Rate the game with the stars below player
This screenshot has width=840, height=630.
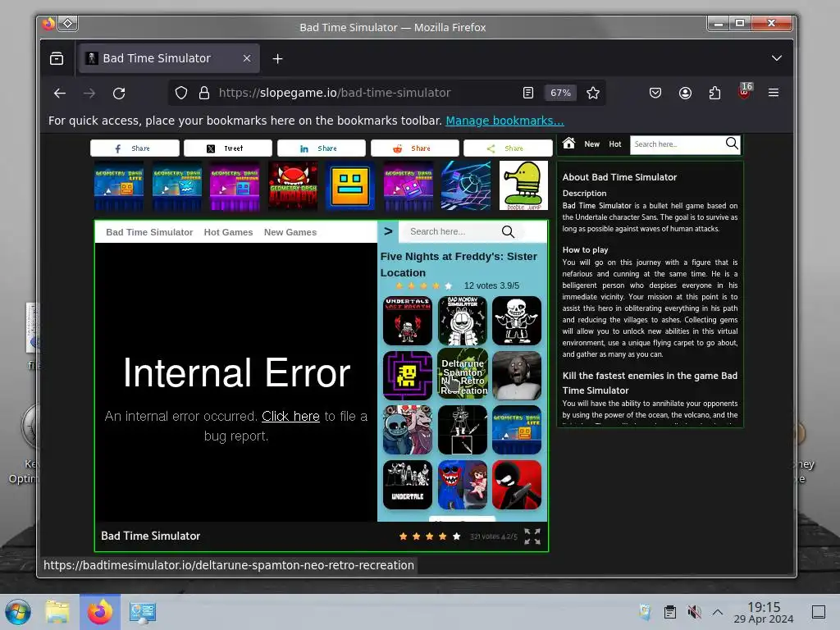pyautogui.click(x=430, y=536)
